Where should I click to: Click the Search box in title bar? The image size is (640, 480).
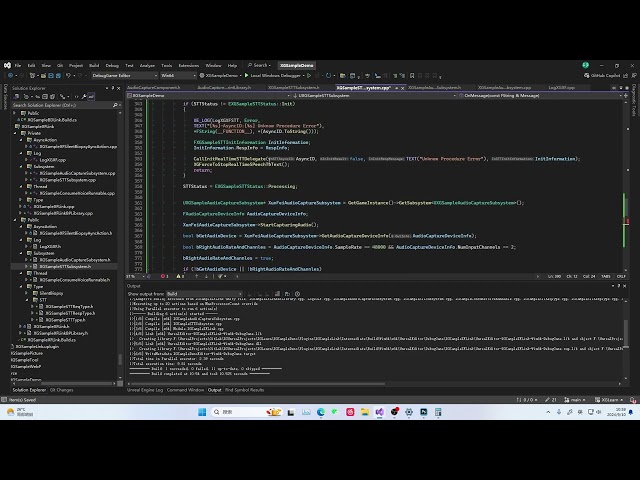[x=260, y=65]
